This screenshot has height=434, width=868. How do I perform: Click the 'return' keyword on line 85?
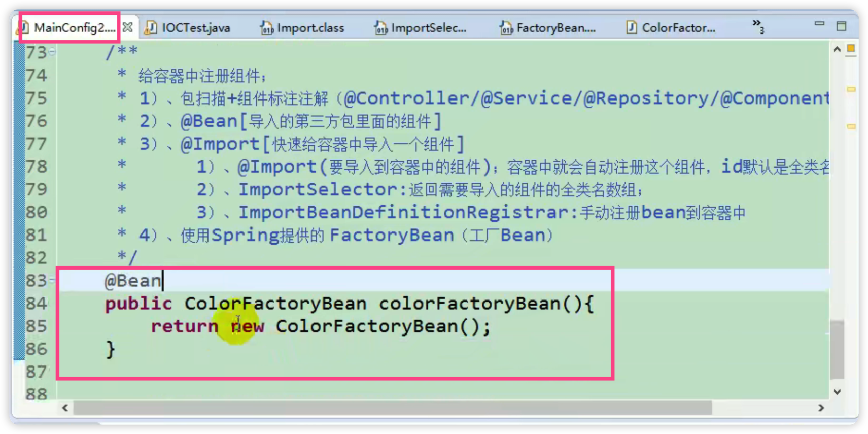click(x=185, y=326)
